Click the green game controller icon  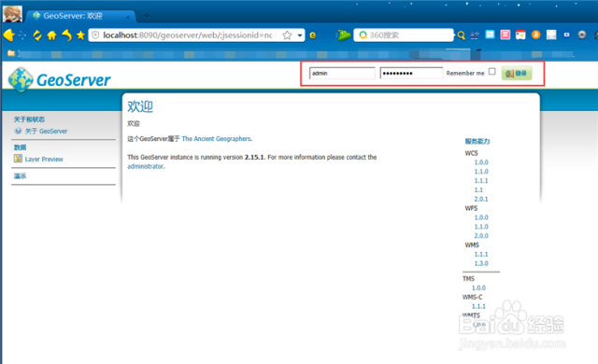click(x=344, y=35)
